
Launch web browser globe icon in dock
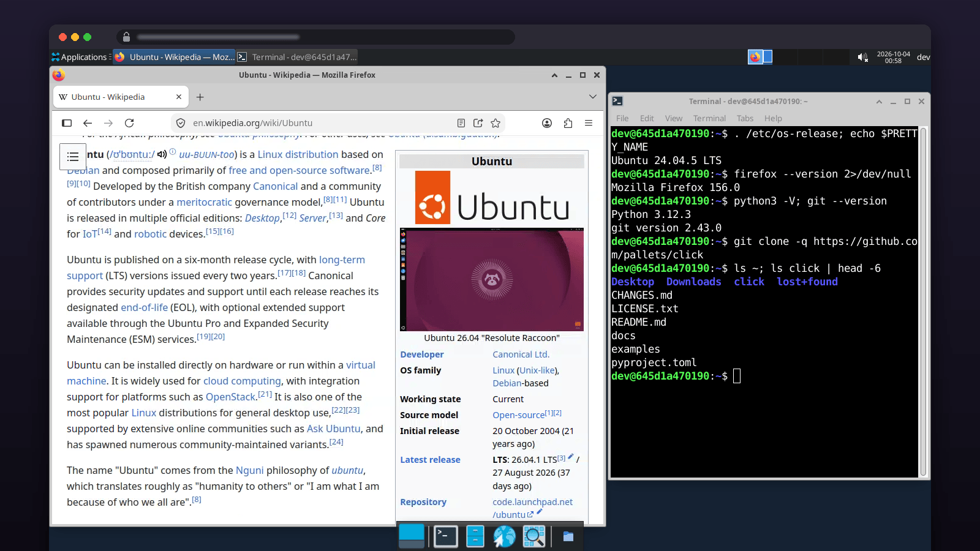[x=505, y=536]
